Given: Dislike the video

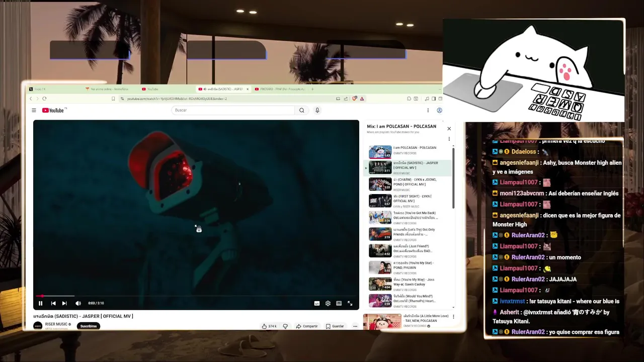Looking at the screenshot, I should click(x=285, y=326).
